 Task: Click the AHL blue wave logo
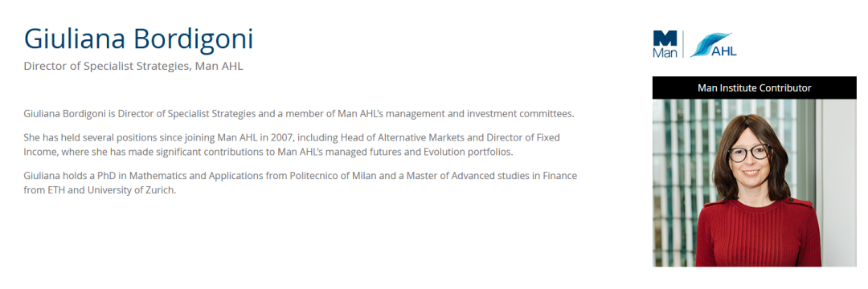coord(712,44)
